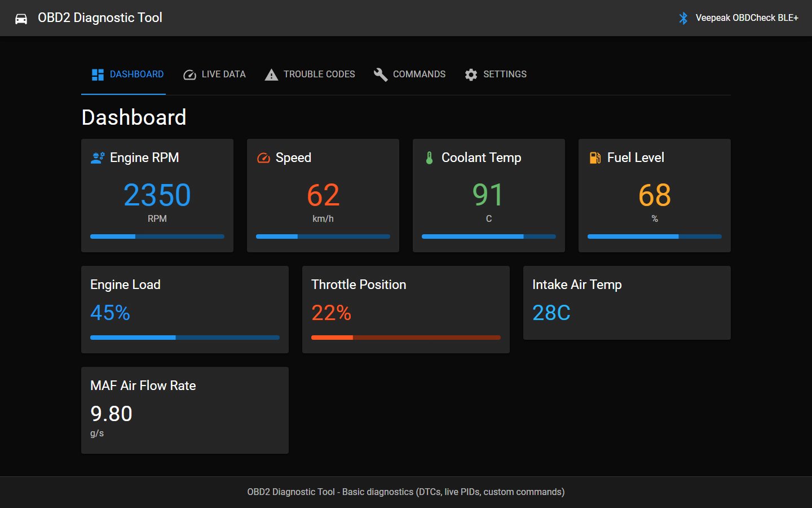Click the car icon in the header

21,19
